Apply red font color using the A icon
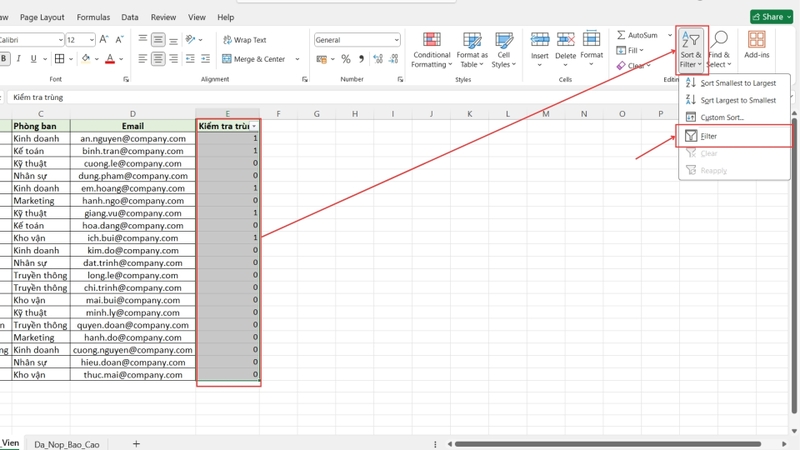Image resolution: width=800 pixels, height=450 pixels. (x=110, y=59)
